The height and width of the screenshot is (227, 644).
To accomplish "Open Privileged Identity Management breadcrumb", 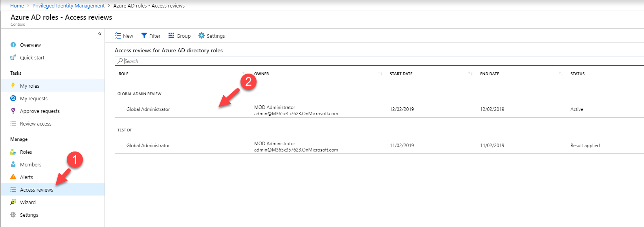I will (x=68, y=6).
